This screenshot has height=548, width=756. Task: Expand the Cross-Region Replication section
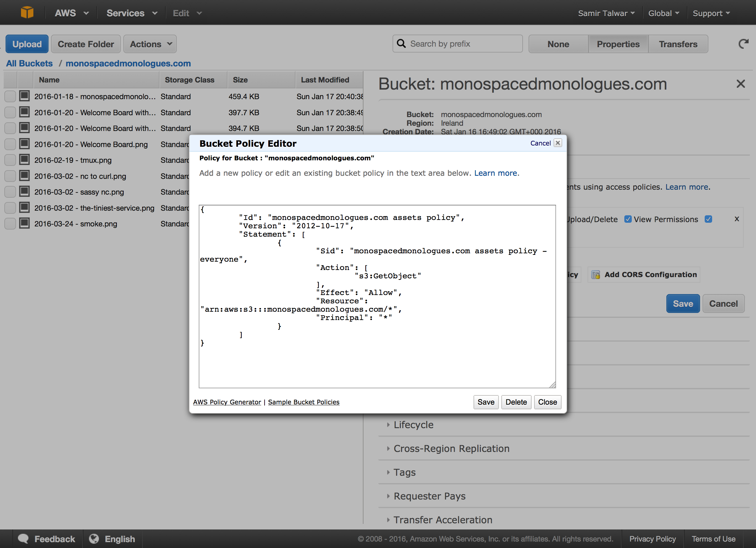click(451, 449)
